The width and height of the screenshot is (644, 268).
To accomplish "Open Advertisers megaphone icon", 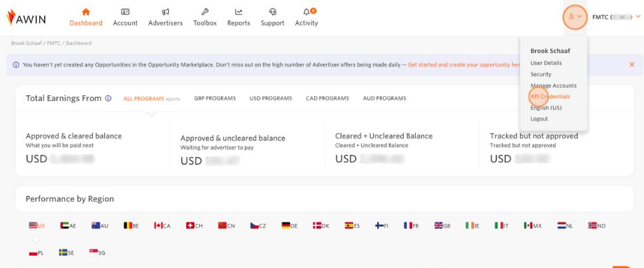I will (165, 12).
